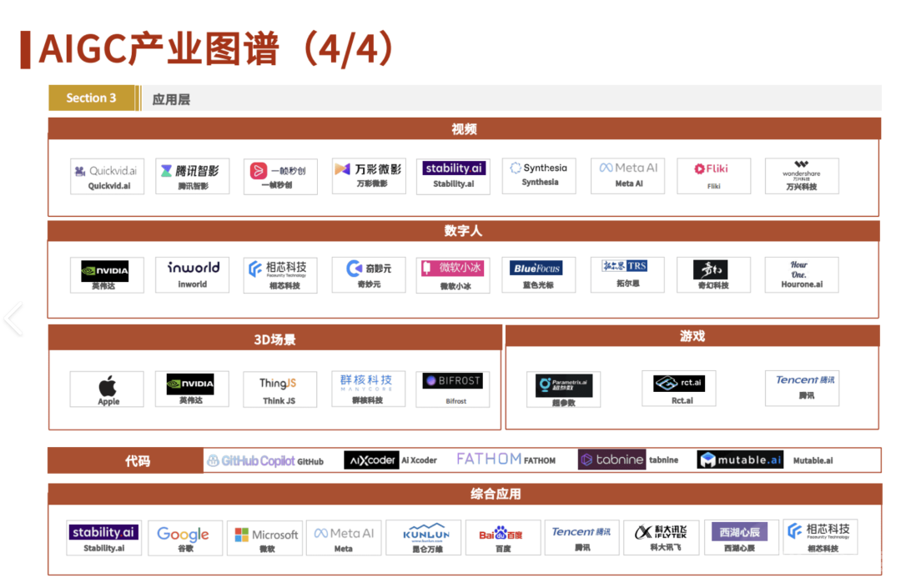Click the Kunlun 昆仑万维 logo card
901x588 pixels.
click(x=424, y=537)
